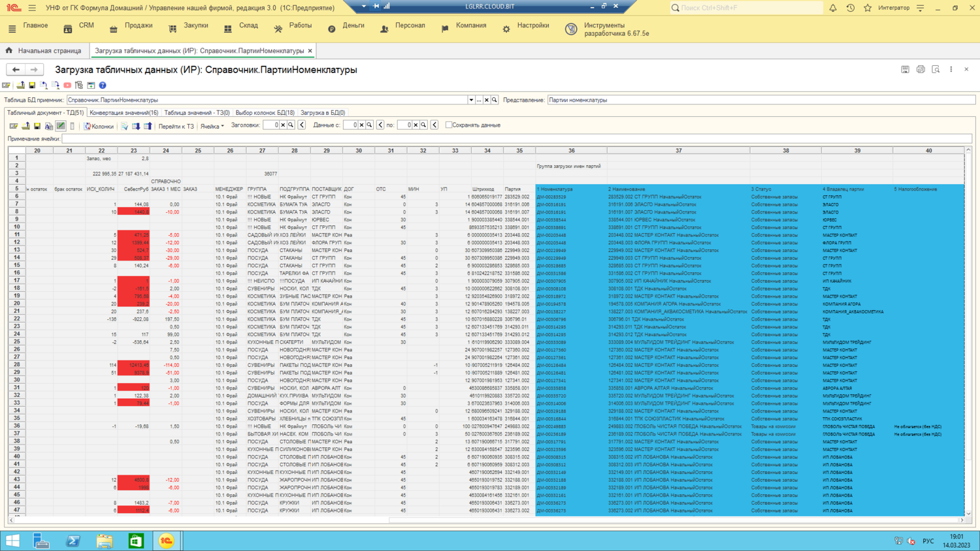
Task: Open print preview icon in form header
Action: click(936, 69)
